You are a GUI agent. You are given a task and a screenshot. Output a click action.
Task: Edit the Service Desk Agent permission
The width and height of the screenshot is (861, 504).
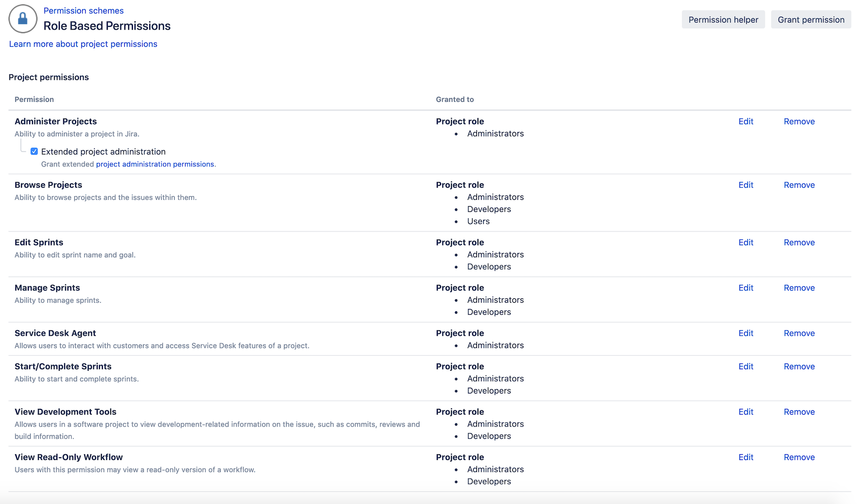tap(745, 333)
